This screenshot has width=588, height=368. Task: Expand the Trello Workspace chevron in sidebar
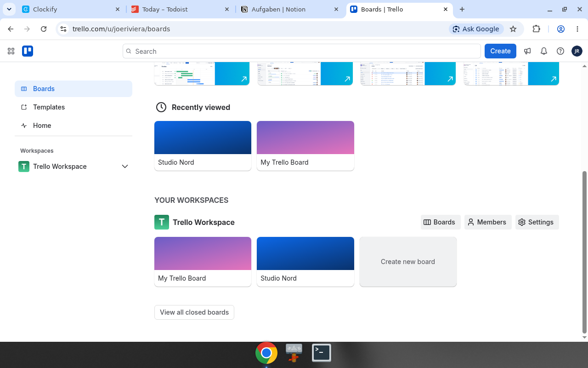point(125,167)
